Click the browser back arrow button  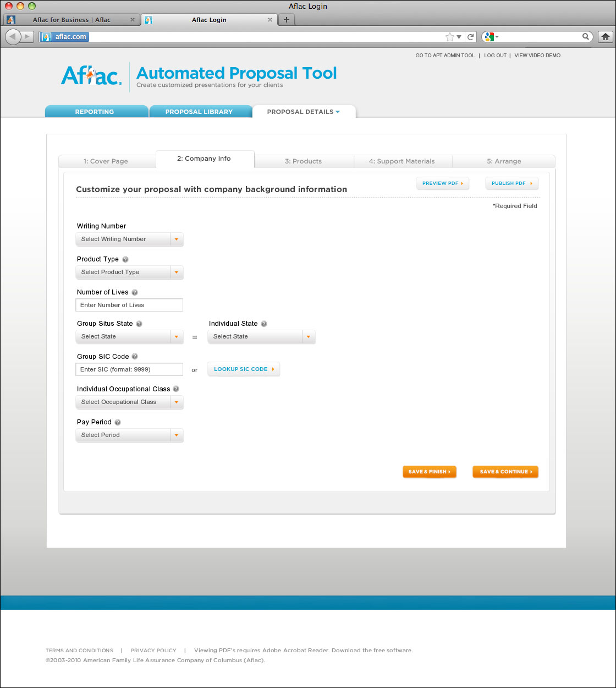tap(12, 37)
